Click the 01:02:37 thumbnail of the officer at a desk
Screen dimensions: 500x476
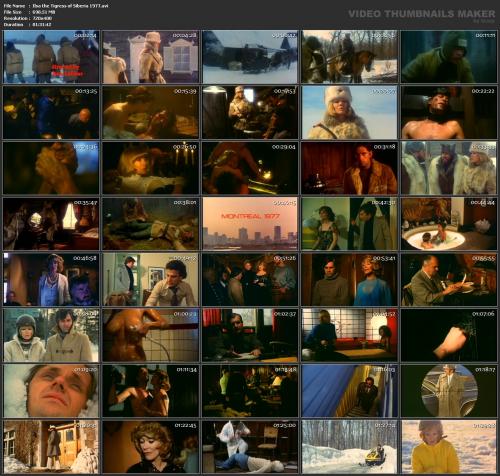[x=250, y=335]
